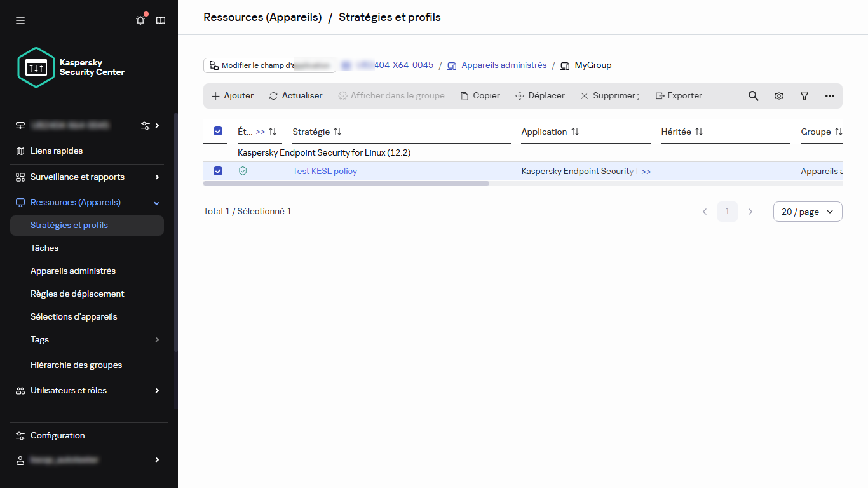Click the table horizontal scrollbar

pyautogui.click(x=346, y=183)
